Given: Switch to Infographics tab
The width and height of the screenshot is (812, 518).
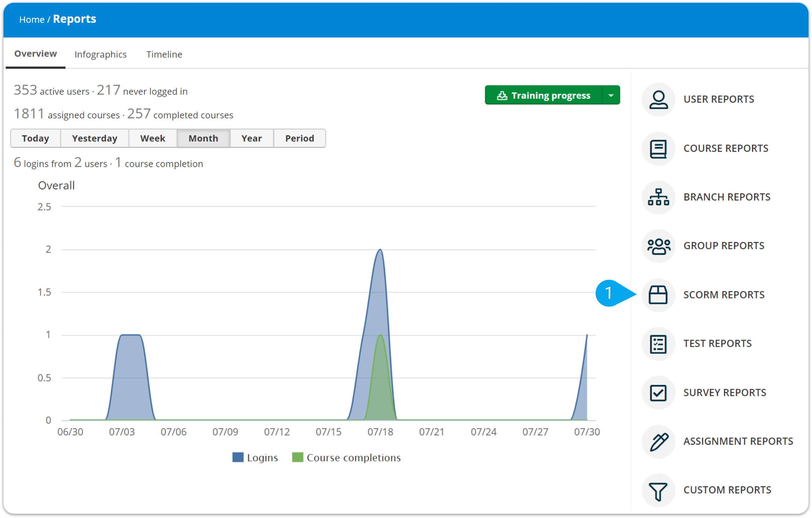Looking at the screenshot, I should (x=100, y=55).
